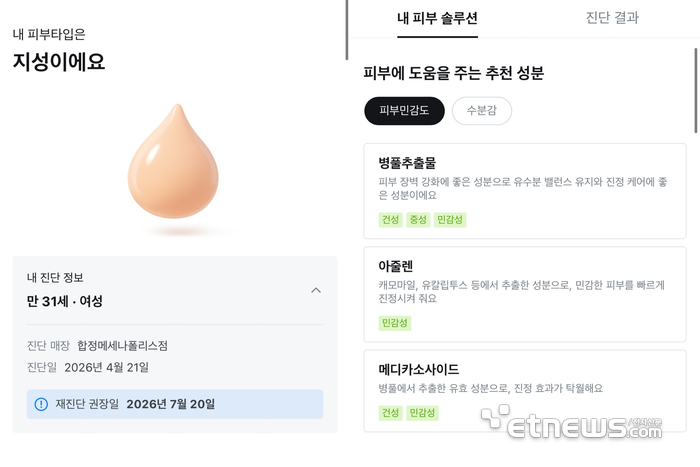Click the 민감성 tag under 아줄렌
The width and height of the screenshot is (700, 467).
pos(395,323)
